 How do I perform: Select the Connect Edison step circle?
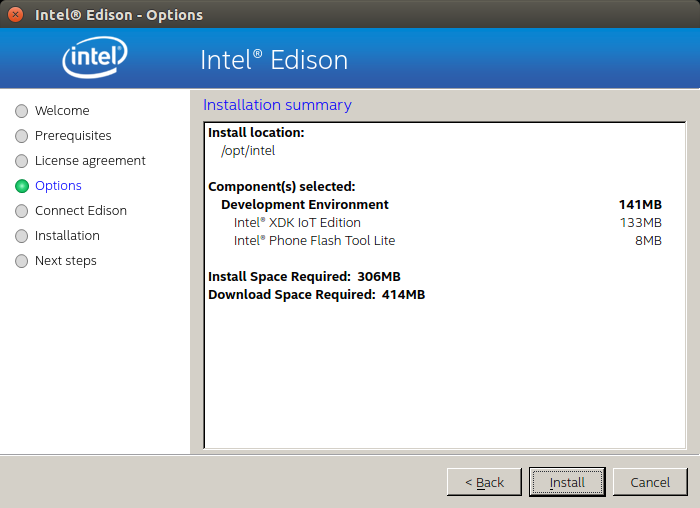21,211
